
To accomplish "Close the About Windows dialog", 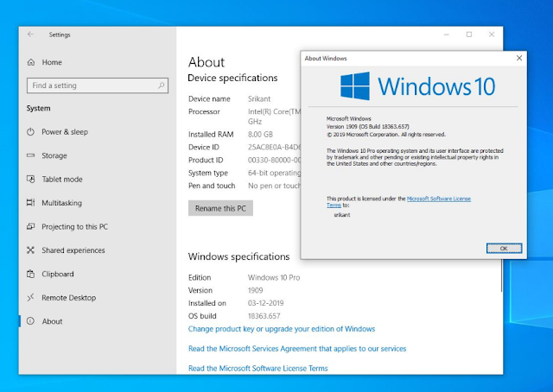I will pos(519,58).
